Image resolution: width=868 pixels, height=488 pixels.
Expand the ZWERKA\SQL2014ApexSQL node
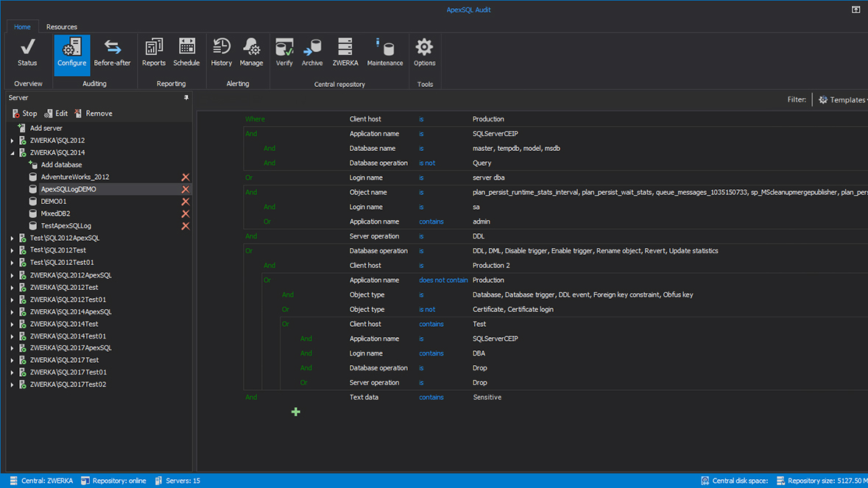tap(13, 311)
